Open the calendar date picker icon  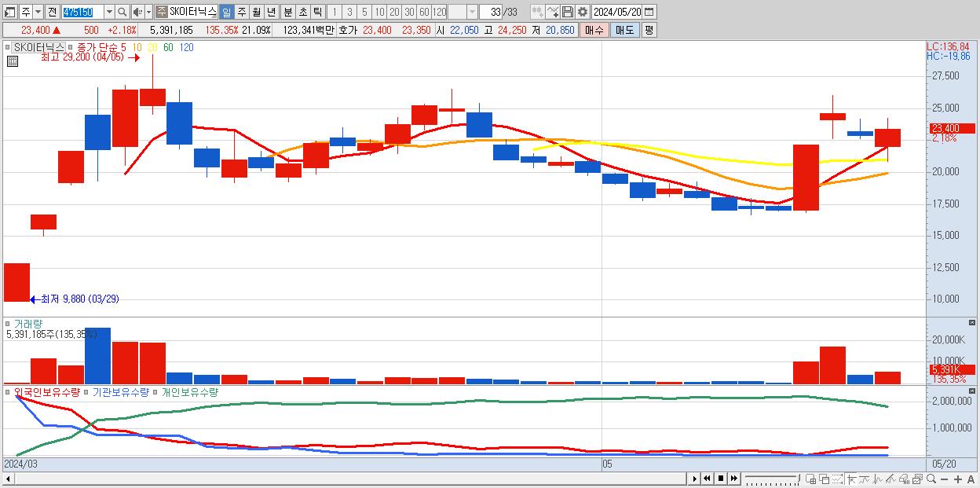point(649,12)
